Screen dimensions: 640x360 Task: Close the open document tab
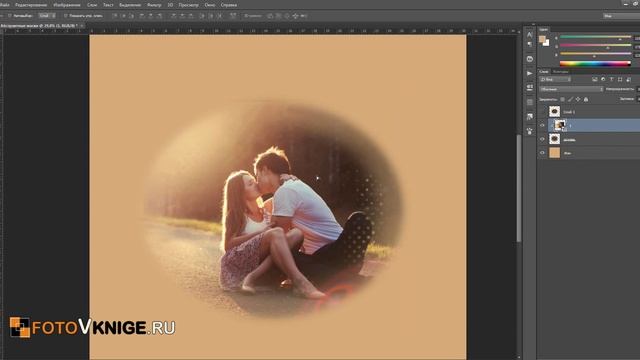(82, 25)
